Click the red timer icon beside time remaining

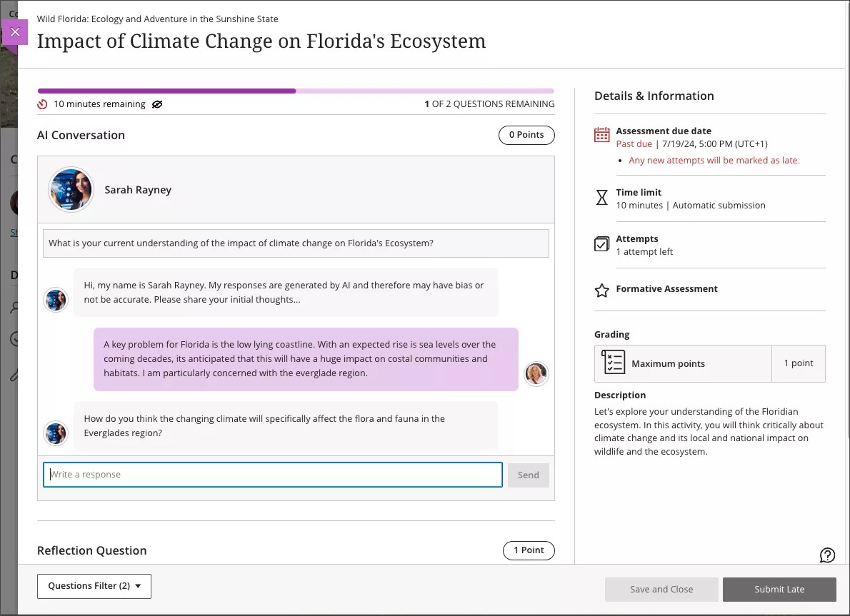[x=42, y=103]
